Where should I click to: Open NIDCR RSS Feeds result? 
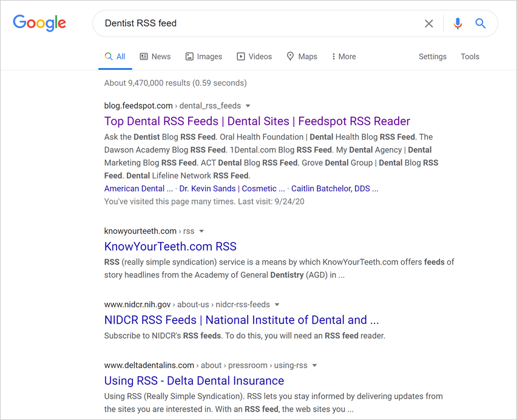[x=241, y=320]
